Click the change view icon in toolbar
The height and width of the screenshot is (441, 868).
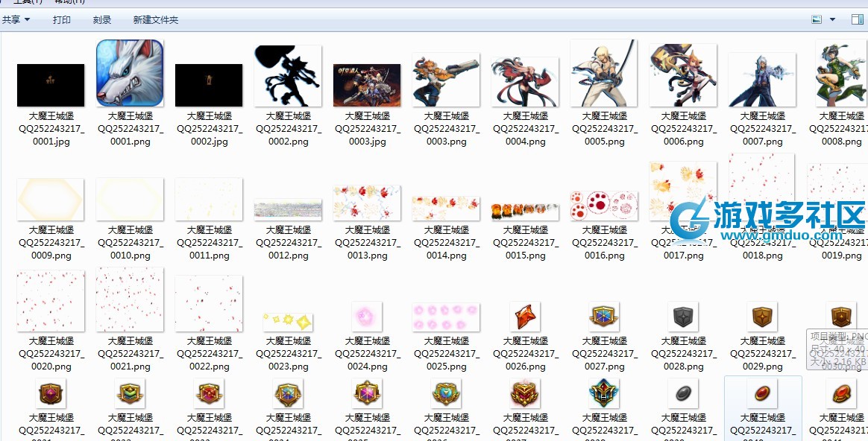tap(817, 20)
